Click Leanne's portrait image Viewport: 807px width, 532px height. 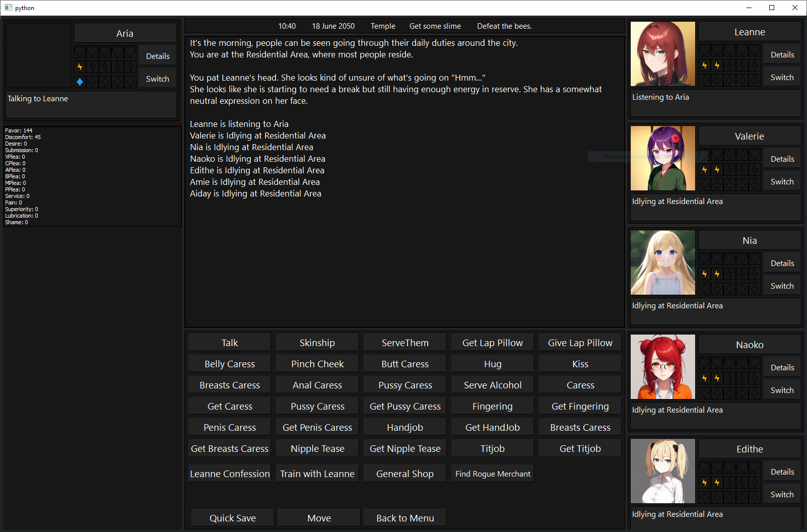(x=662, y=54)
